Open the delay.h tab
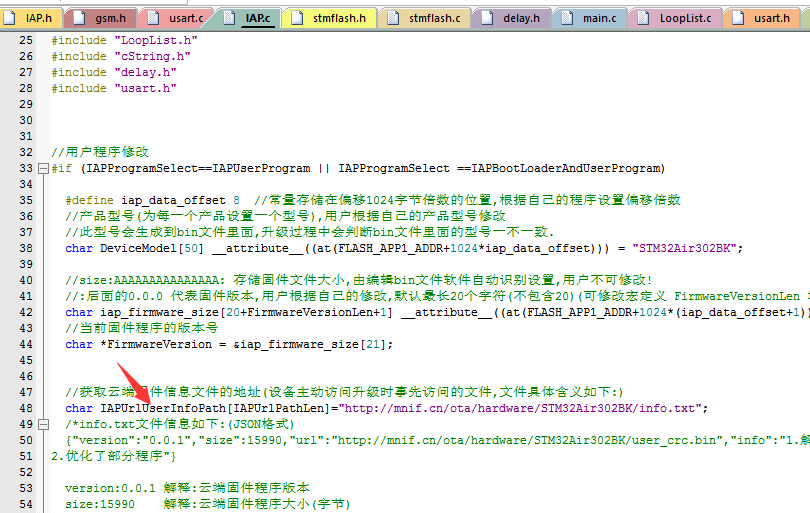 tap(512, 18)
